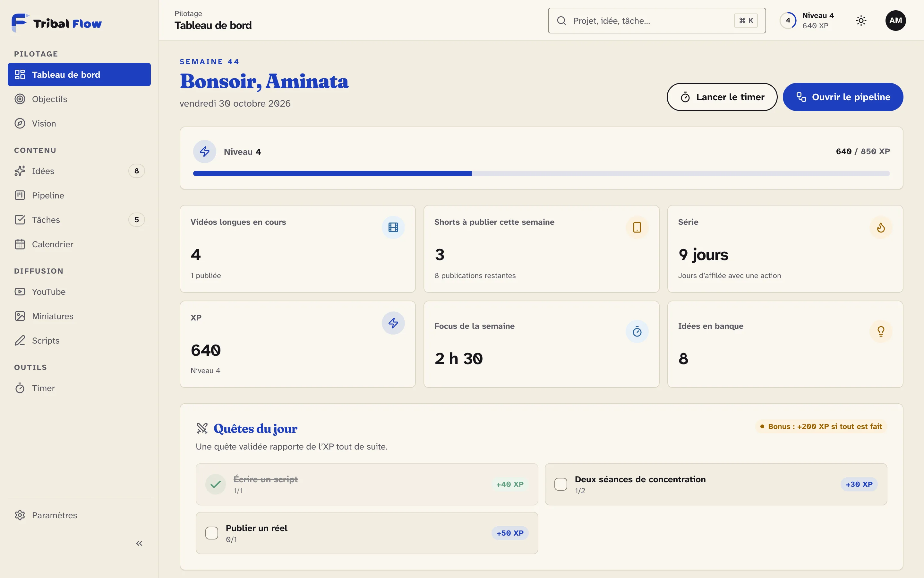Click the Bonus +200 XP label
Screen dimensions: 924x578
click(821, 426)
